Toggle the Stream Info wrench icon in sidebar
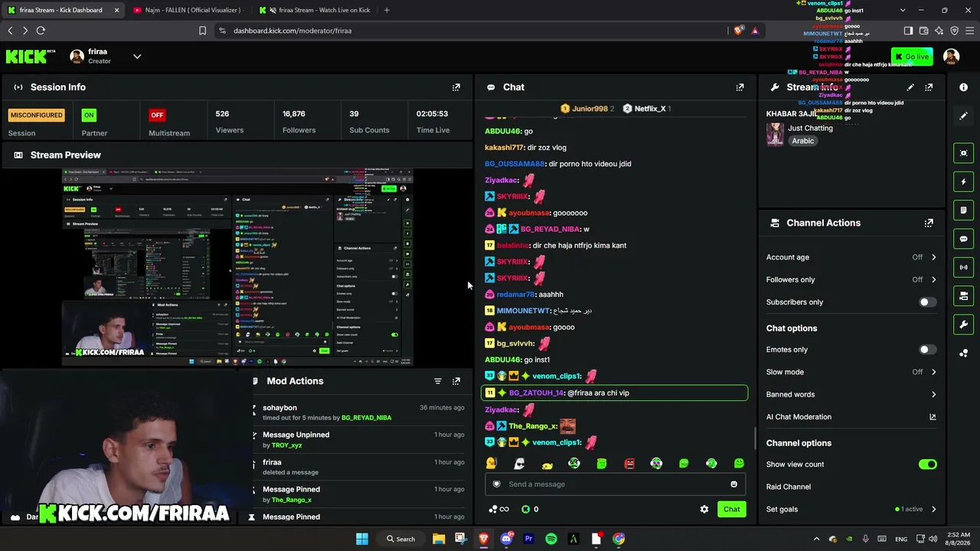Viewport: 980px width, 551px height. (x=963, y=324)
